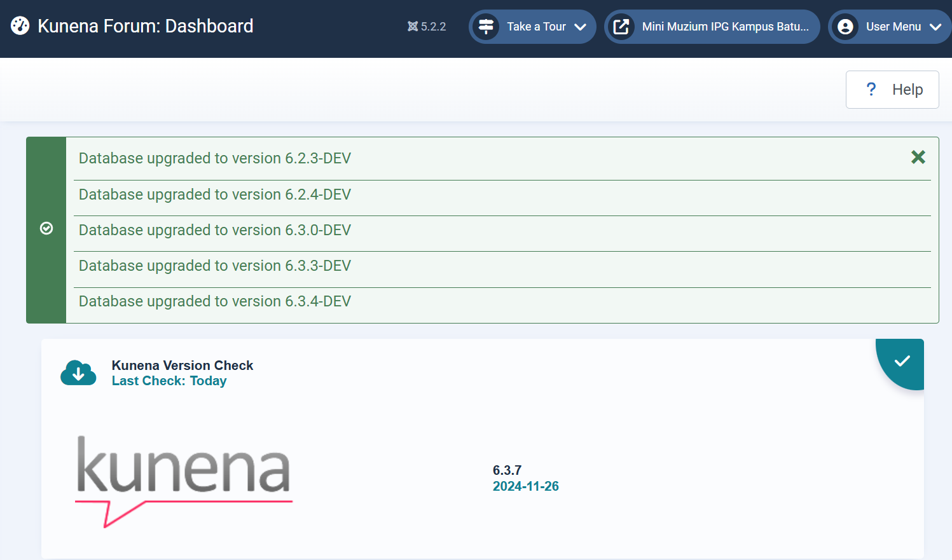
Task: Click the 2024-11-26 release date
Action: (525, 486)
